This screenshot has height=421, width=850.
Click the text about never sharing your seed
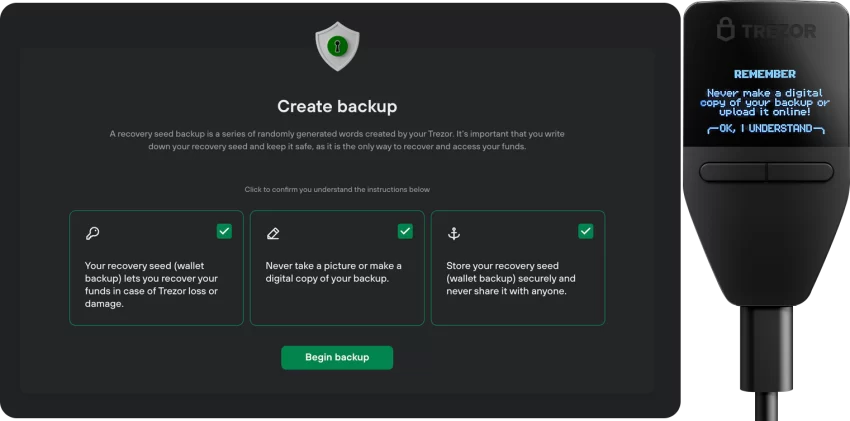[510, 278]
